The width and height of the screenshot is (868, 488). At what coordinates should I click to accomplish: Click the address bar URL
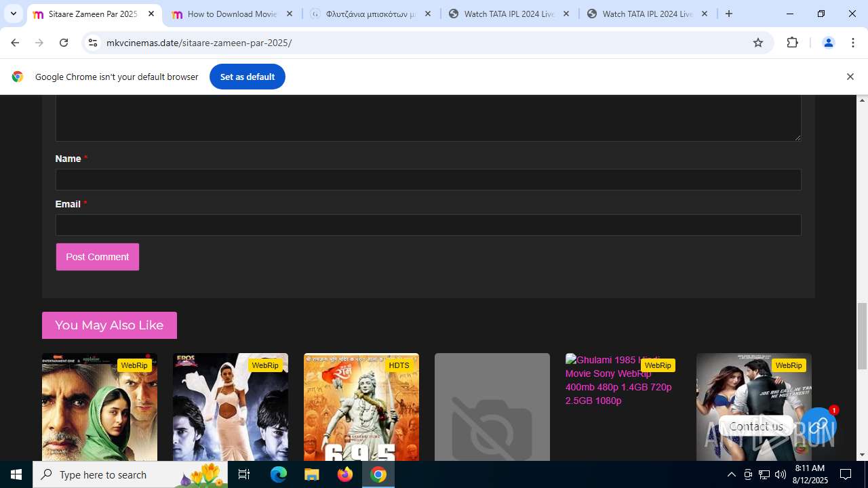tap(199, 43)
